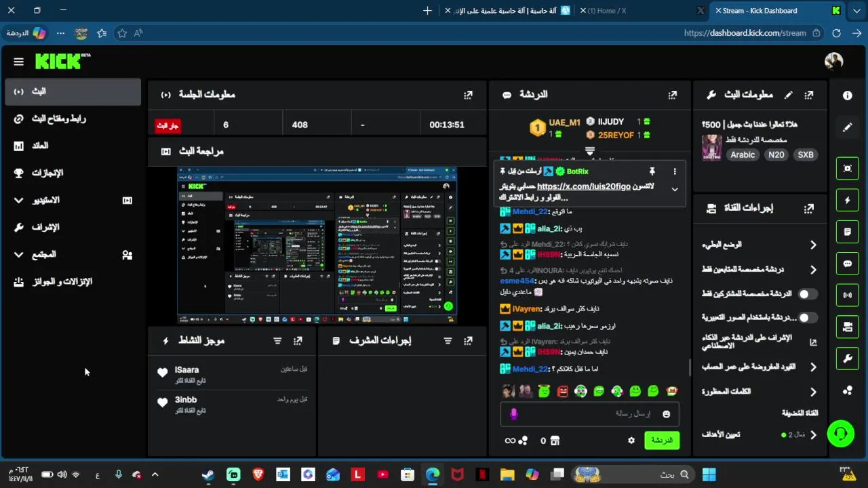868x488 pixels.
Task: Open الإشراف على الدردشة عبر الذكاء الاصطناعي link
Action: point(759,342)
